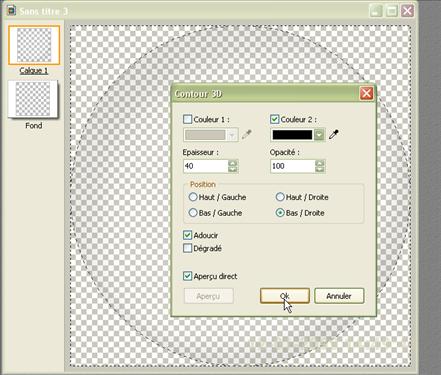Toggle the Adoucir checkbox
Viewport: 441px width, 375px height.
pos(188,235)
